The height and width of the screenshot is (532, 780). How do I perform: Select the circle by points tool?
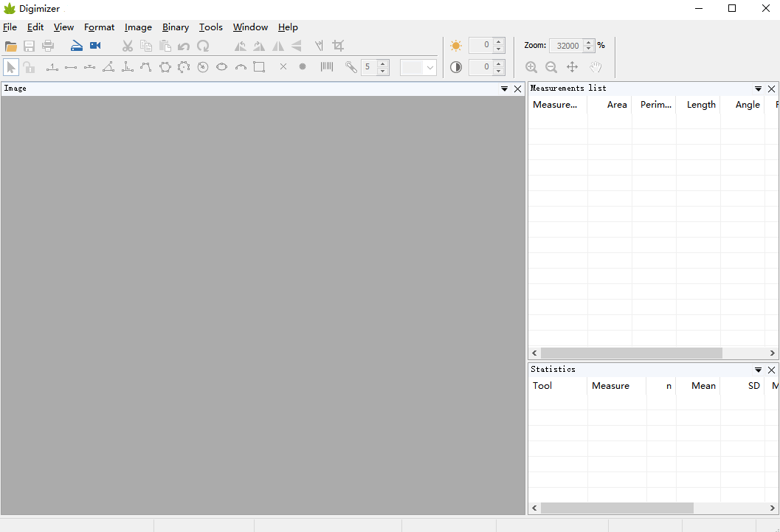point(184,67)
